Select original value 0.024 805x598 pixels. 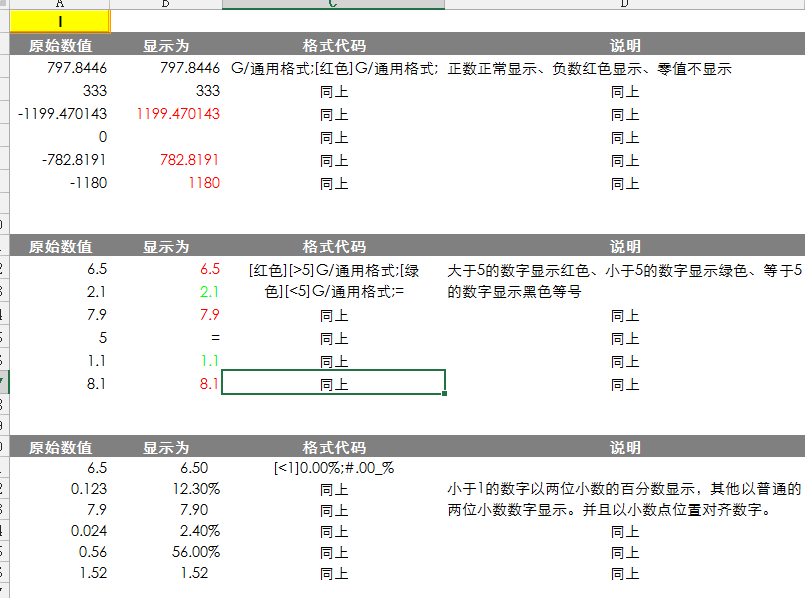pos(89,531)
